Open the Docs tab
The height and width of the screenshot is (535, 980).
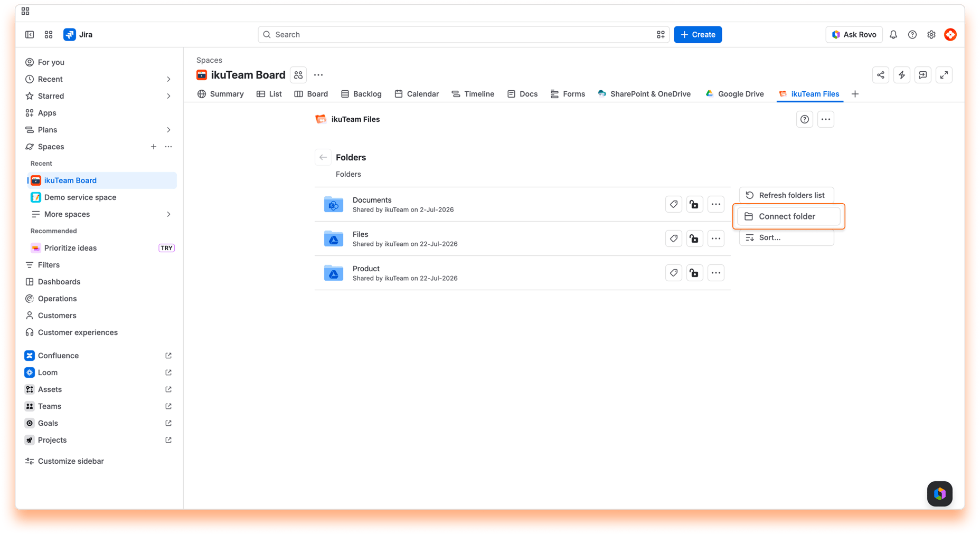tap(522, 94)
